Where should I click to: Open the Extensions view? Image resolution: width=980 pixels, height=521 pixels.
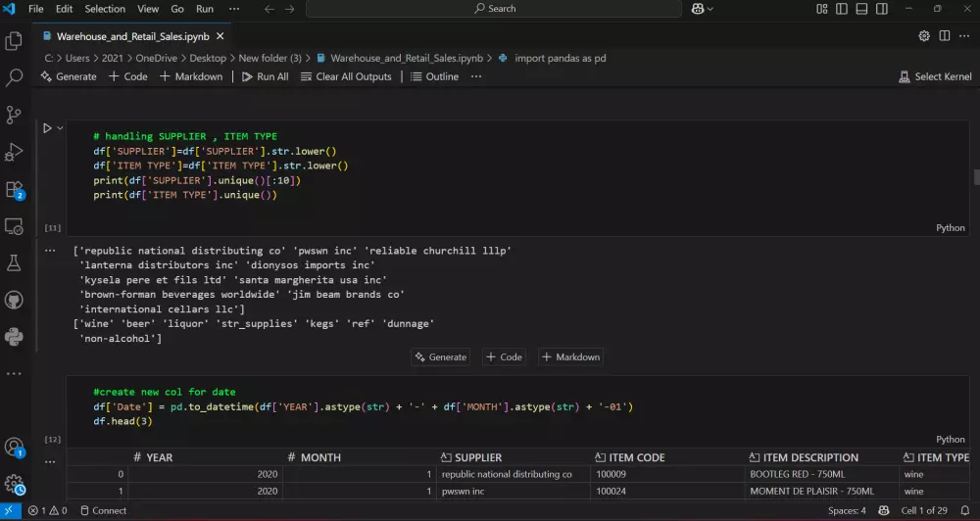14,189
